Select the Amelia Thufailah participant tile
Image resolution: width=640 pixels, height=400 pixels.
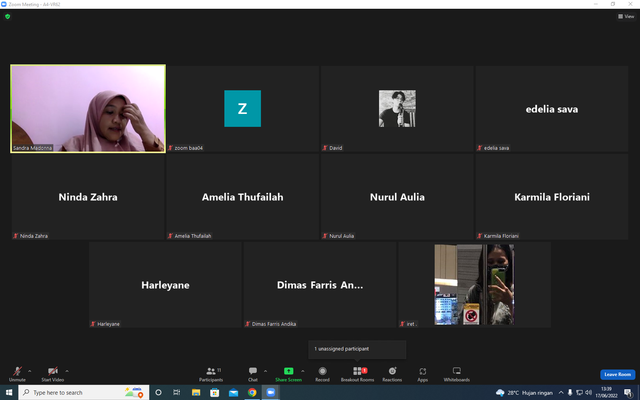(x=242, y=197)
